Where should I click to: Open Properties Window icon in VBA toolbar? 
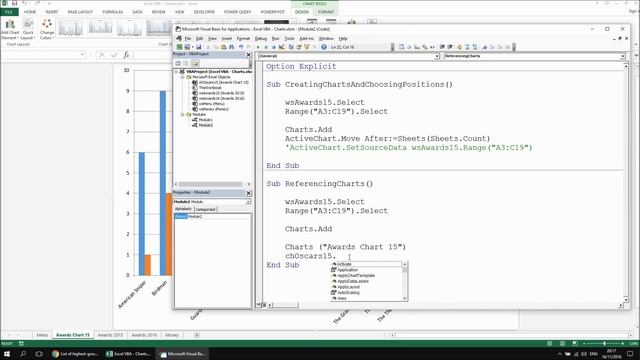pyautogui.click(x=299, y=47)
